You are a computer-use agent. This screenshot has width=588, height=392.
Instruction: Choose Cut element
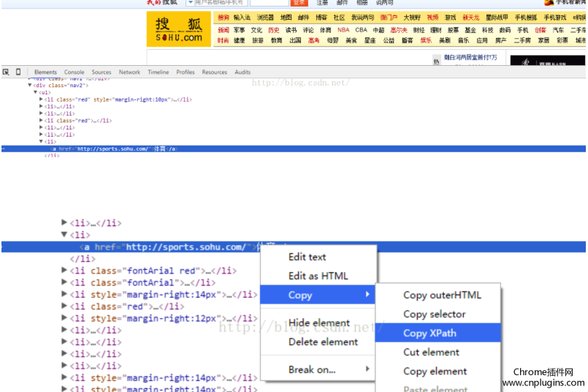431,353
